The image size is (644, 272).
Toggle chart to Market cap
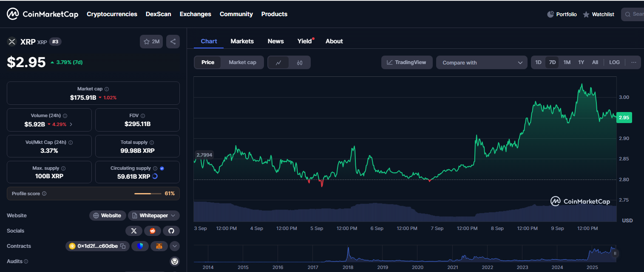pyautogui.click(x=242, y=62)
